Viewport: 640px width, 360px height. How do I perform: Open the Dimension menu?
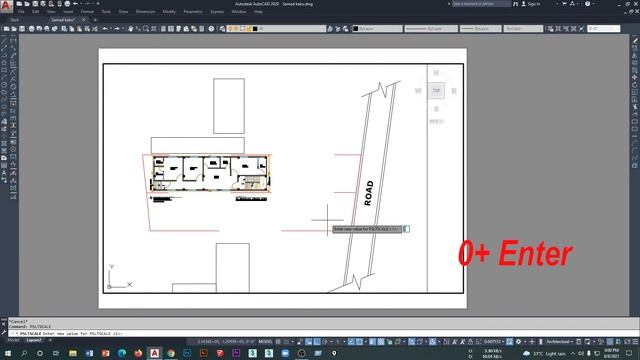point(145,12)
